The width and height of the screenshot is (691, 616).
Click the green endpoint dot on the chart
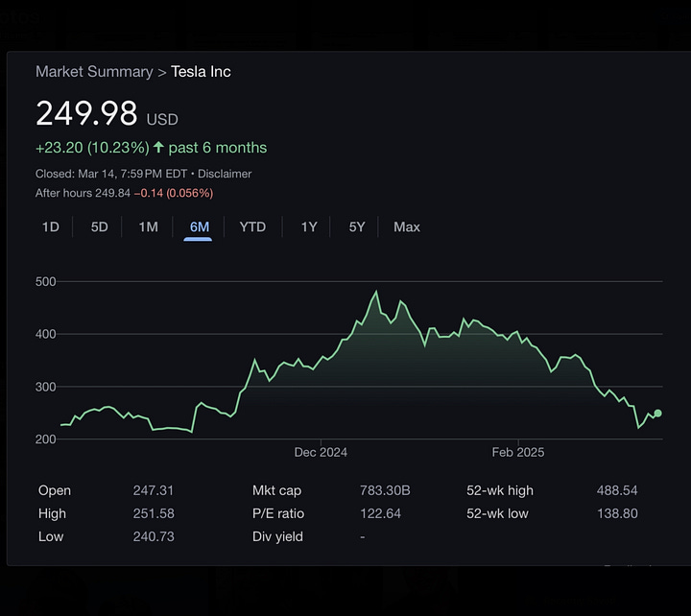click(658, 413)
